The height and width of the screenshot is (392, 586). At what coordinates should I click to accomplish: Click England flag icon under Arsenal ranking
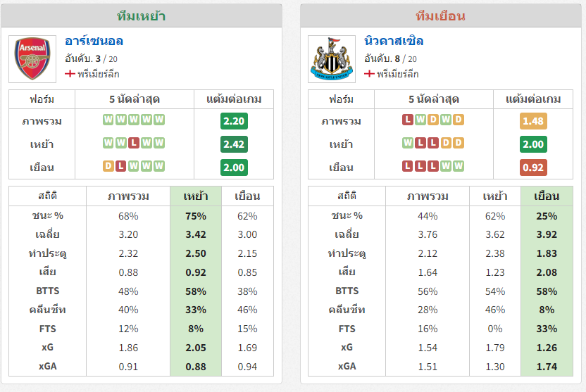[x=70, y=74]
